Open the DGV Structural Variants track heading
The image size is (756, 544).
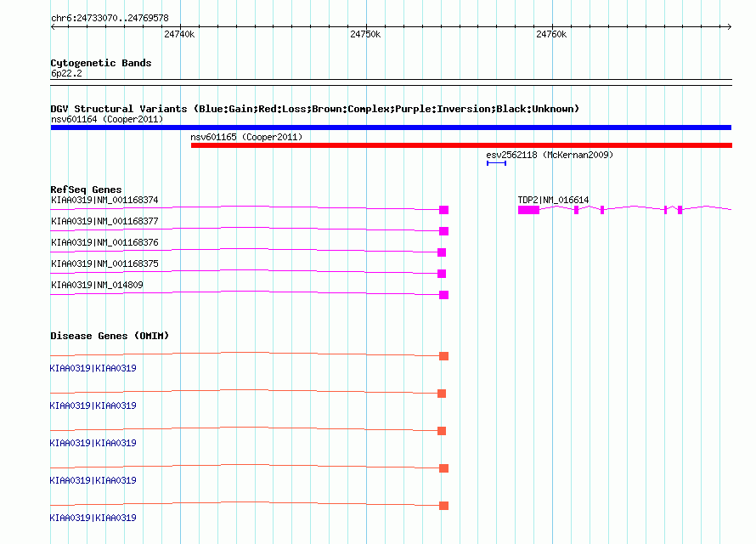[314, 109]
